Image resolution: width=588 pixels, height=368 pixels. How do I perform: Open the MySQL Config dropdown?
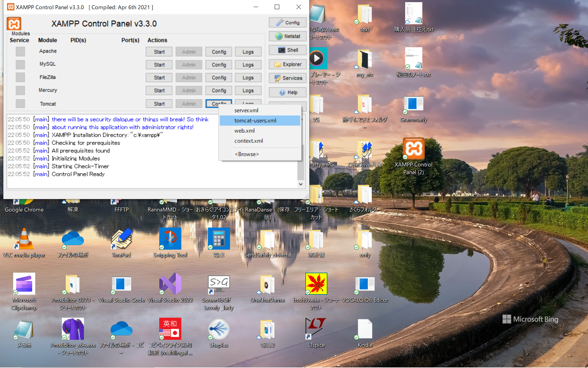coord(219,65)
